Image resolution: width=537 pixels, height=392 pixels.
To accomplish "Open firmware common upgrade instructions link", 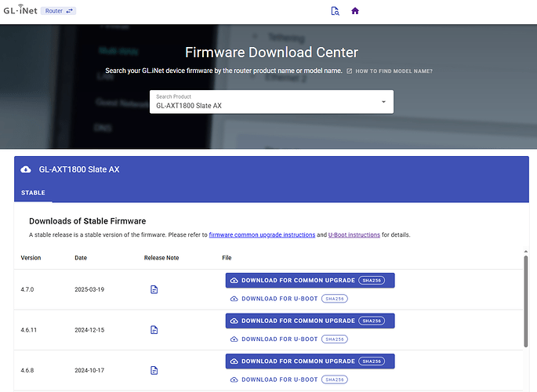I will [x=262, y=234].
